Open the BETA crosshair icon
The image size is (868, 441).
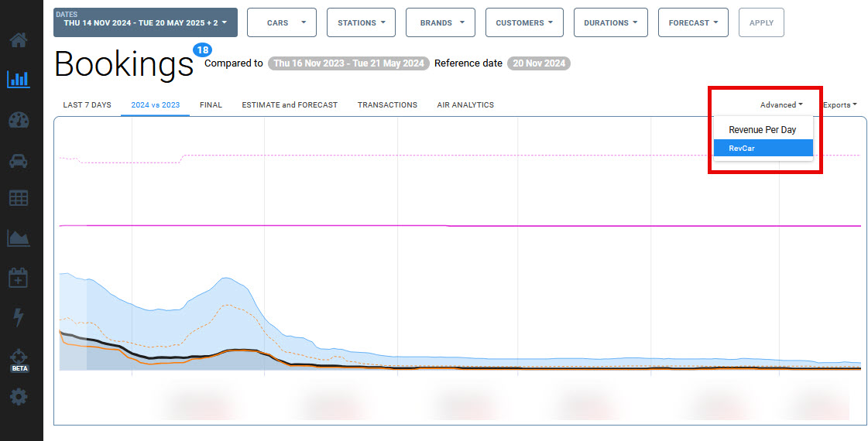pos(19,359)
